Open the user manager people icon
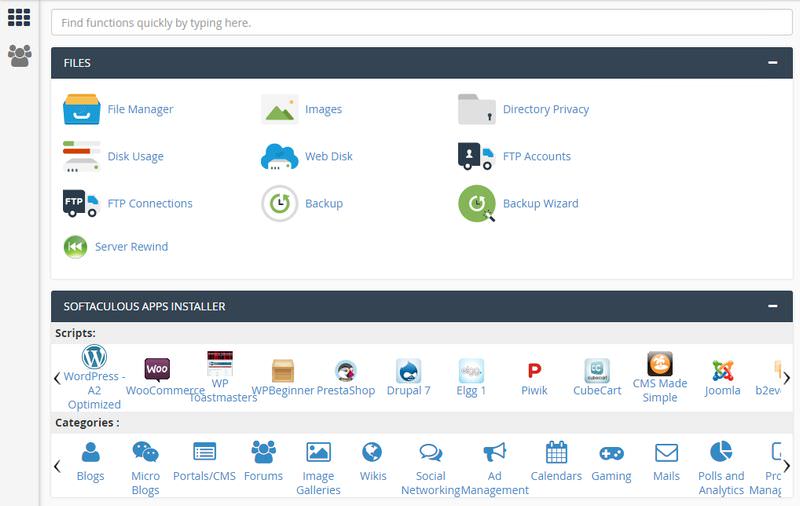800x506 pixels. [x=20, y=56]
